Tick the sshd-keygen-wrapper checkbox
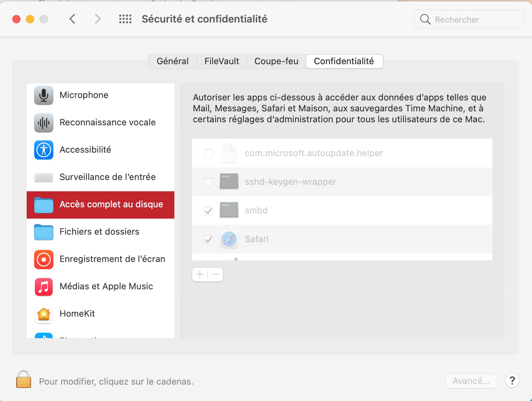 pyautogui.click(x=209, y=182)
